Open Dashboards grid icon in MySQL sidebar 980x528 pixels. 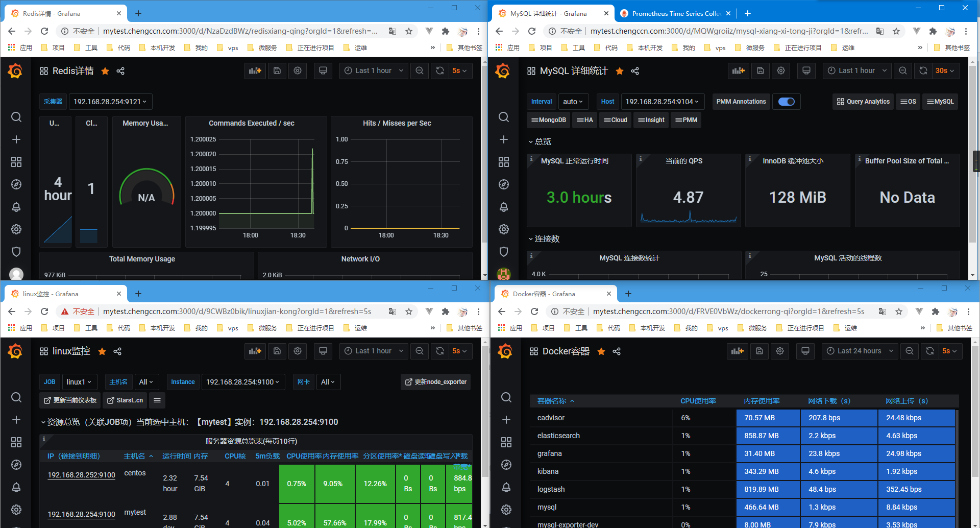click(504, 162)
